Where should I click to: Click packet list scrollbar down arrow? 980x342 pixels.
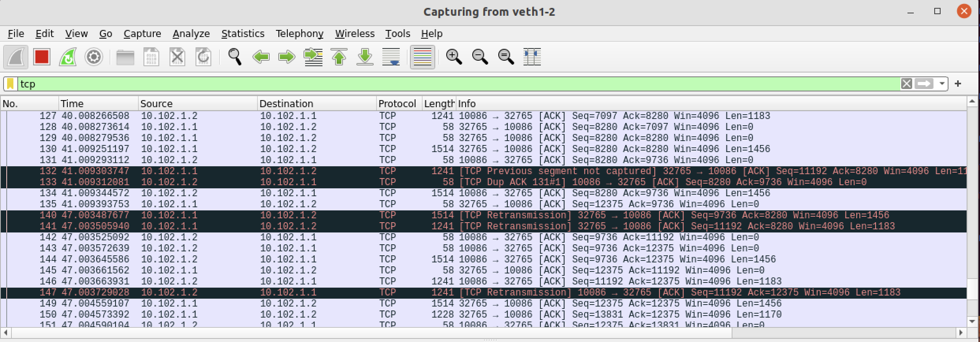[x=972, y=322]
